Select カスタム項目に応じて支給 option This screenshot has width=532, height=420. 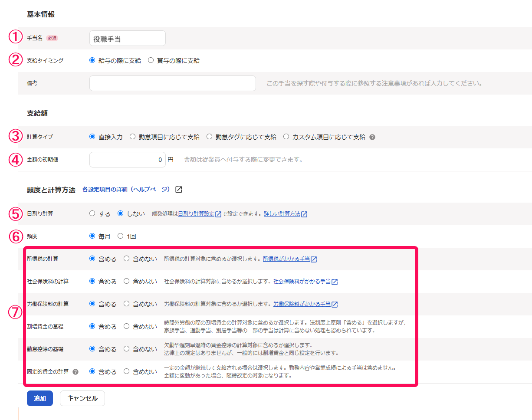(286, 137)
